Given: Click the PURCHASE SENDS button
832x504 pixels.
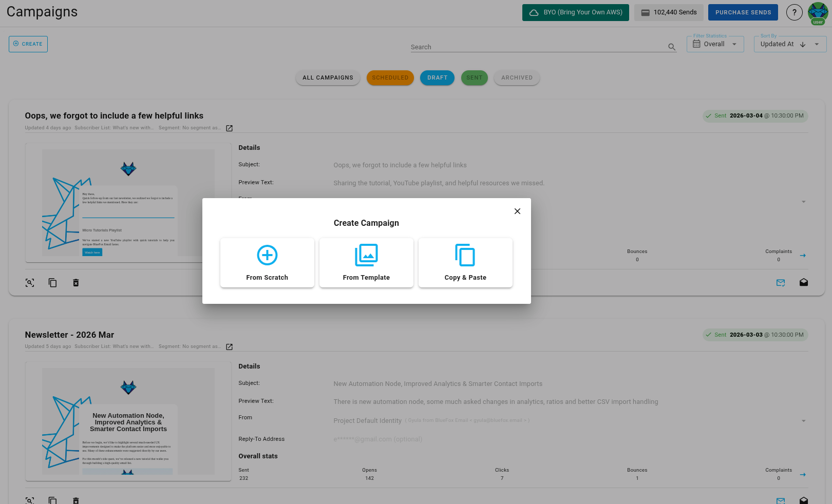Looking at the screenshot, I should pyautogui.click(x=743, y=12).
